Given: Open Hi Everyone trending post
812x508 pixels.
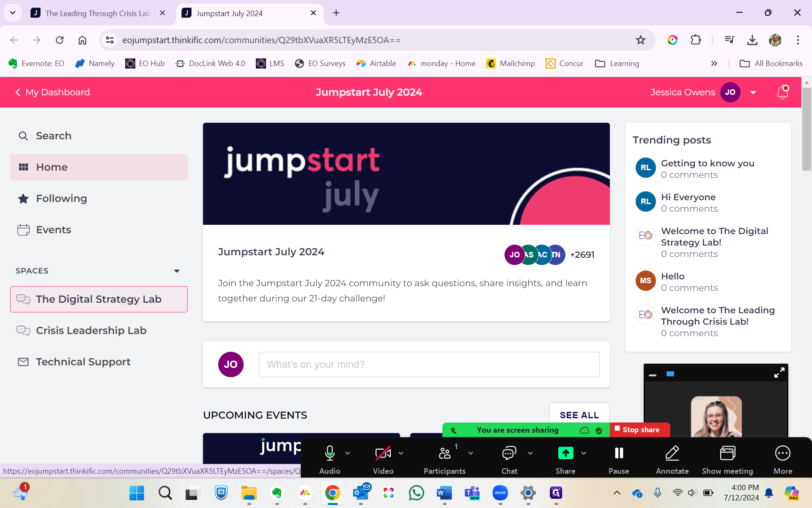Looking at the screenshot, I should tap(688, 197).
